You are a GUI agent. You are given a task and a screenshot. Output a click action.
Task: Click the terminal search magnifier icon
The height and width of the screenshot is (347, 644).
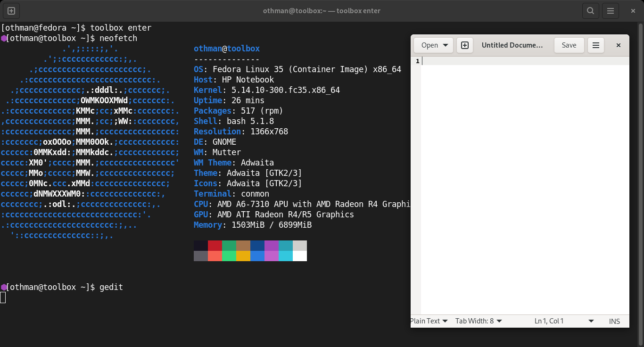590,11
